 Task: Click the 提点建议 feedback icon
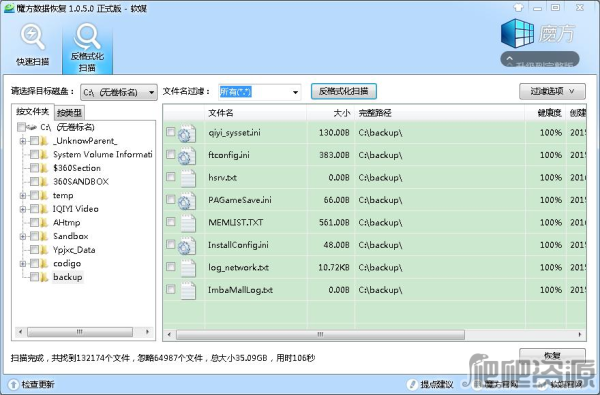[412, 384]
